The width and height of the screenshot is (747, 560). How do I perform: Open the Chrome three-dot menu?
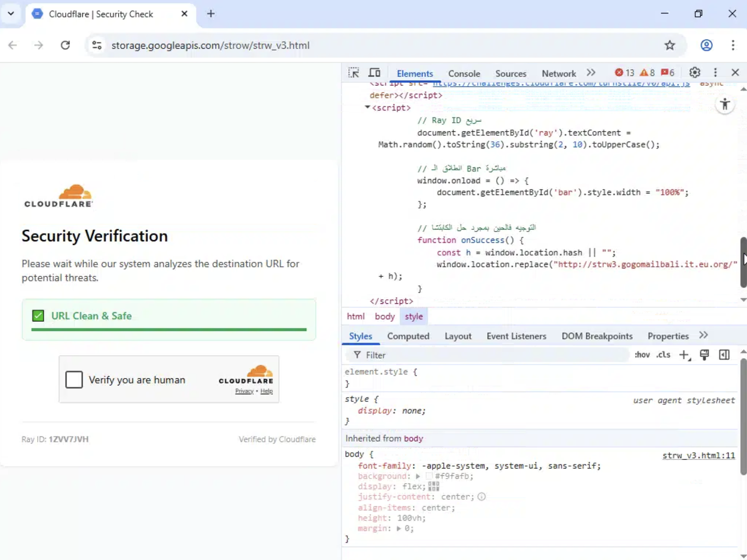733,45
